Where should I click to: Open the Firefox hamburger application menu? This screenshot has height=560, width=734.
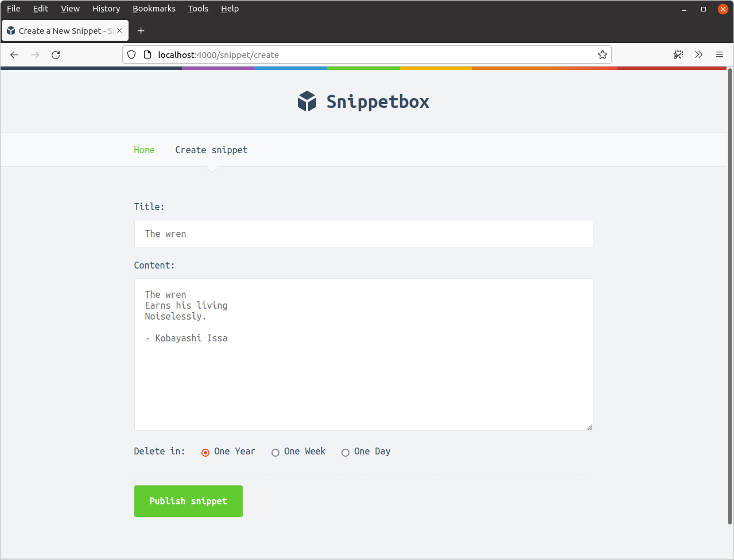[719, 55]
